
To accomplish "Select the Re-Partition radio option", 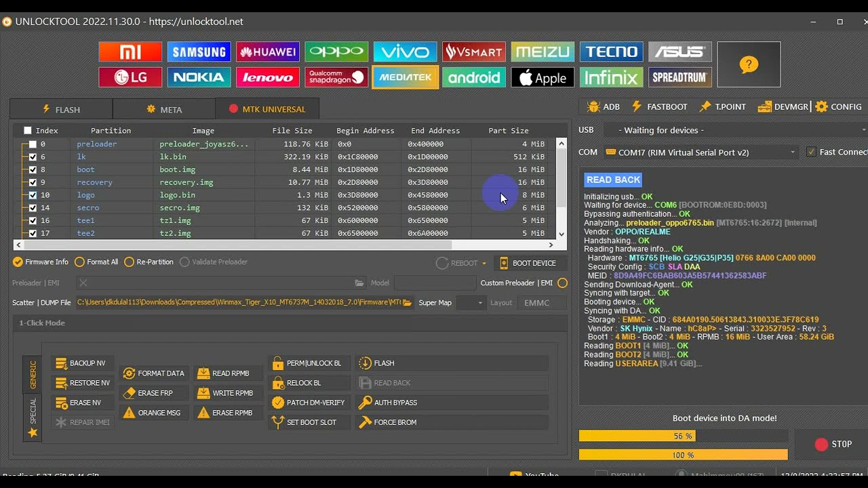I will (x=149, y=262).
